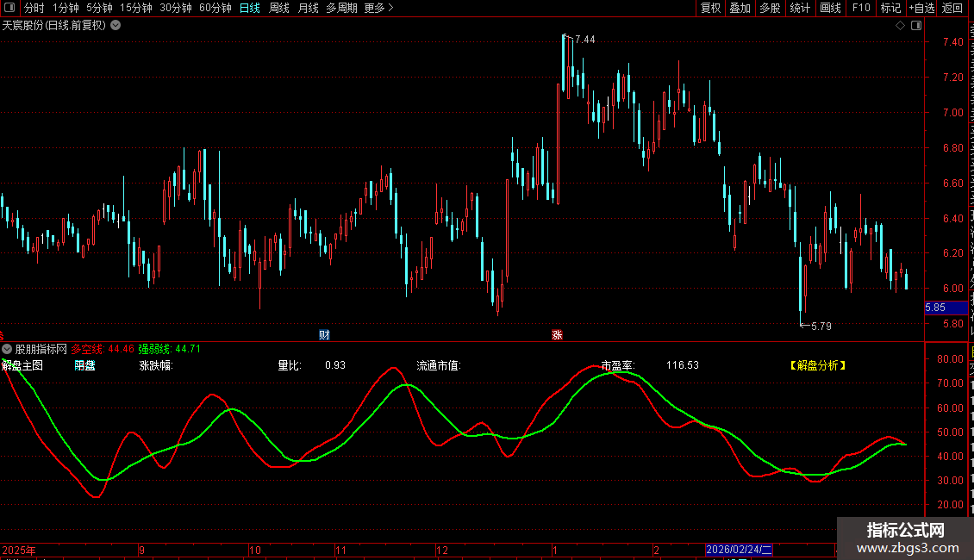Click the 解盘主图 label
Screen dimensions: 974x560
pos(22,365)
